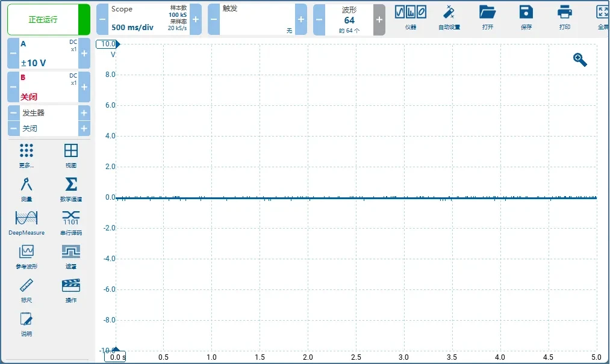Viewport: 610px width, 364px height.
Task: Click the 保存 save button
Action: [x=526, y=17]
